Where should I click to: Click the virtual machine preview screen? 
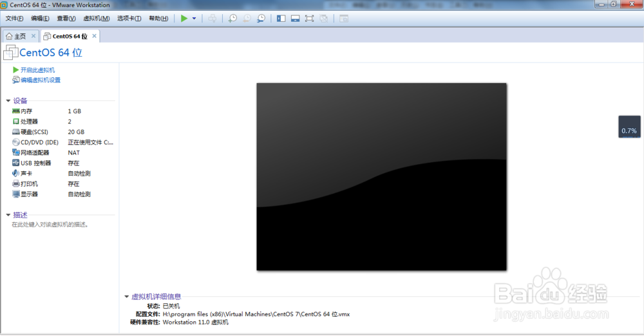(381, 176)
